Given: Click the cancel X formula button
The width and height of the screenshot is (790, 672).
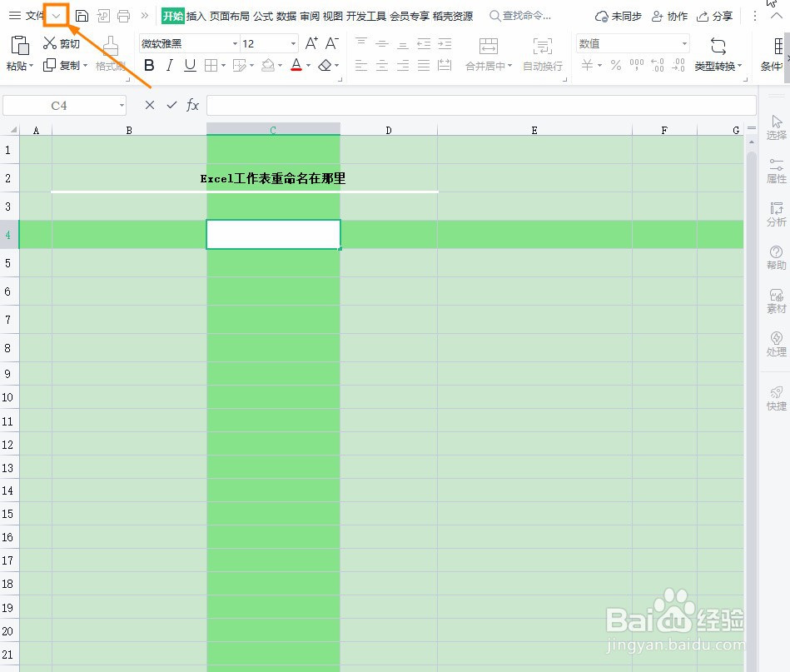Looking at the screenshot, I should click(150, 105).
